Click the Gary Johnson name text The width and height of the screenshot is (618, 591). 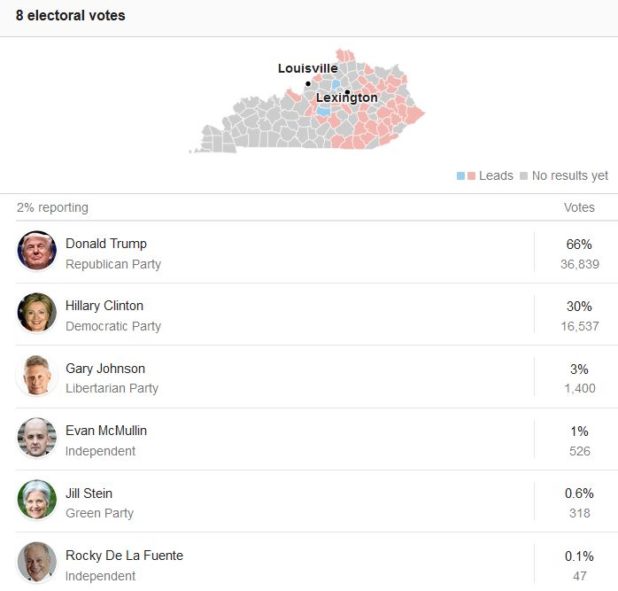click(x=105, y=369)
